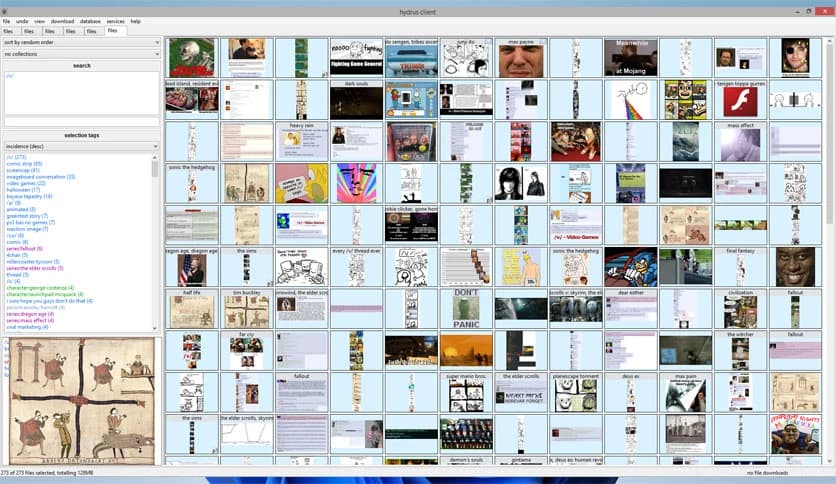The image size is (836, 484).
Task: Select the 'reaction image (7)' tag
Action: 27,229
